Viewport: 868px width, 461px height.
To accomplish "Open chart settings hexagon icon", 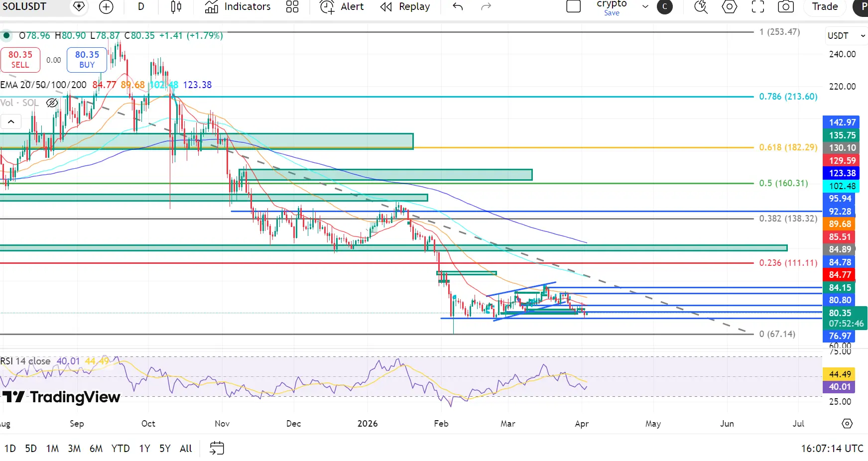I will (729, 7).
